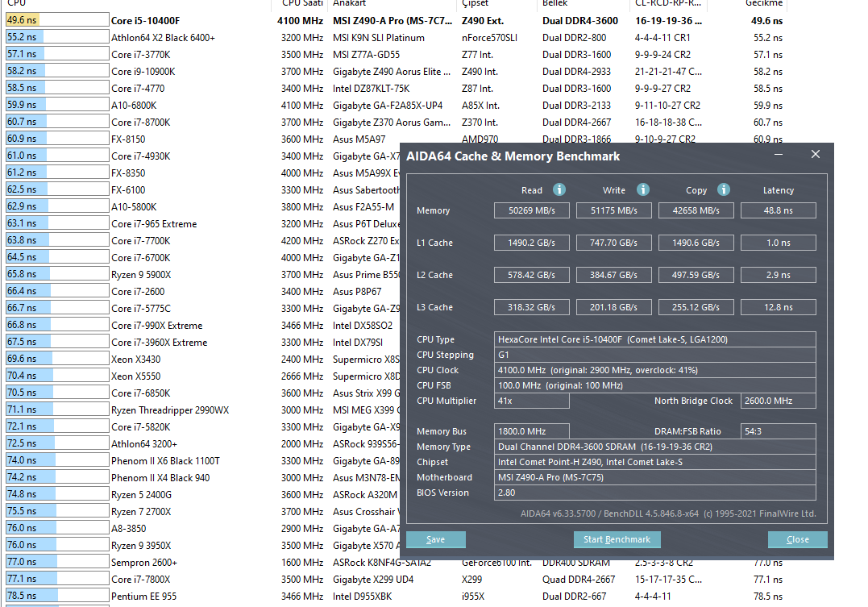
Task: Select the L2 Cache Copy value 497.59 GB/s
Action: click(x=696, y=275)
